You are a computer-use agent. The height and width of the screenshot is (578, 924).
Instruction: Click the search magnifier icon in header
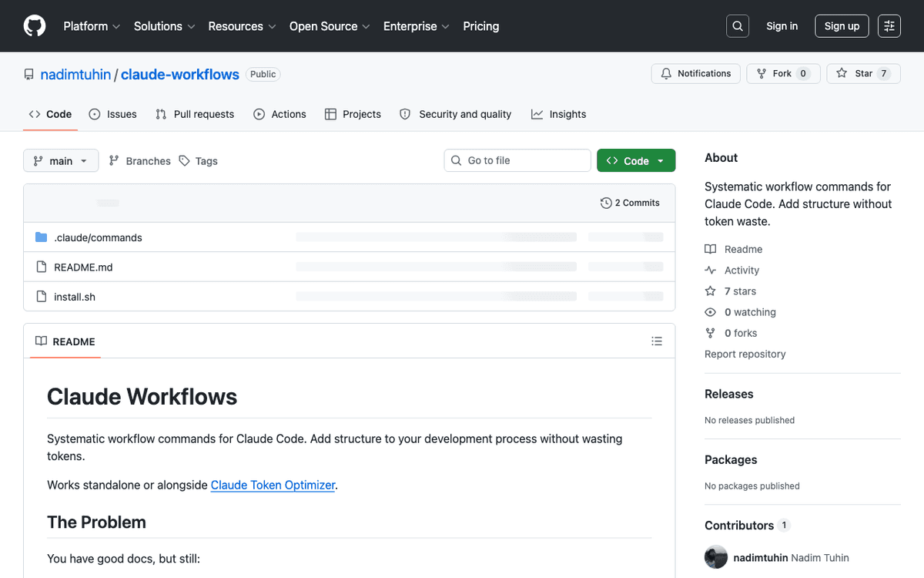[738, 26]
